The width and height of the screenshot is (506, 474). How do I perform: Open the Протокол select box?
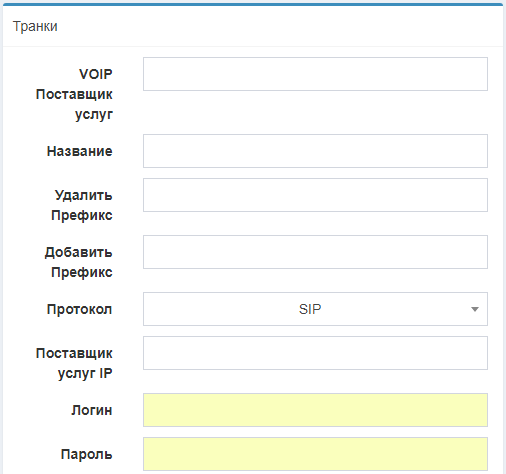(x=315, y=309)
